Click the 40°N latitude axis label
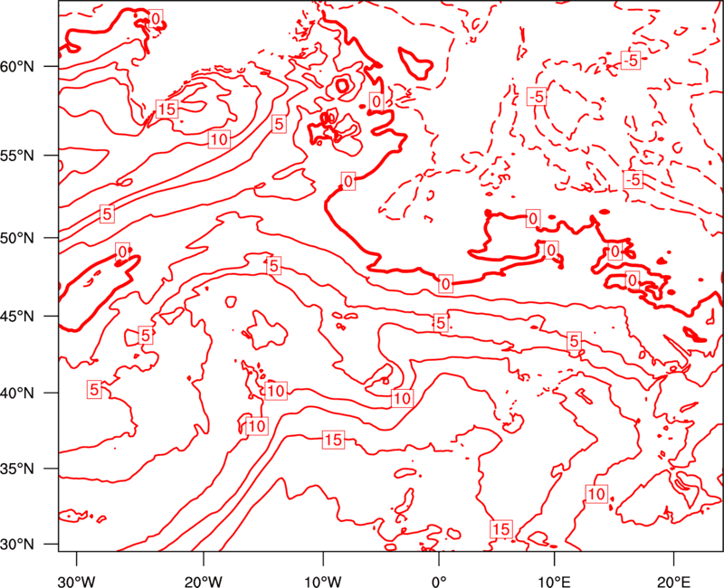Screen dimensions: 724x588 point(17,394)
